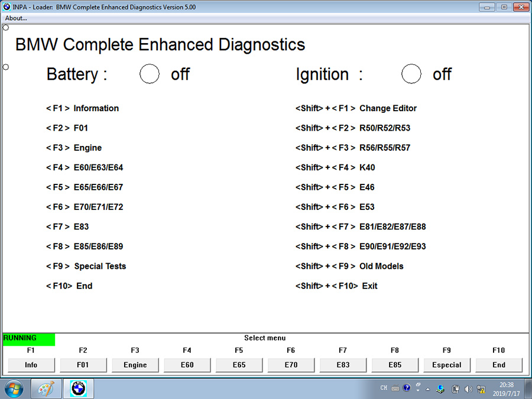
Task: Click the Ignition status circle
Action: coord(411,74)
